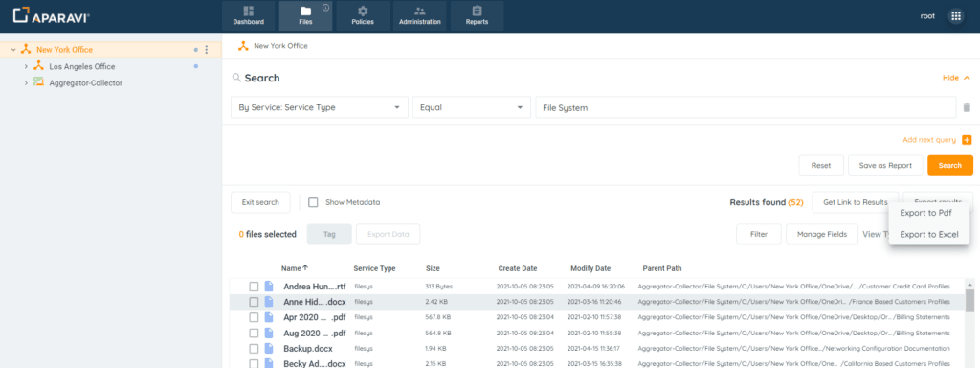Open the Administration tab
Viewport: 980px width, 368px height.
pos(419,15)
